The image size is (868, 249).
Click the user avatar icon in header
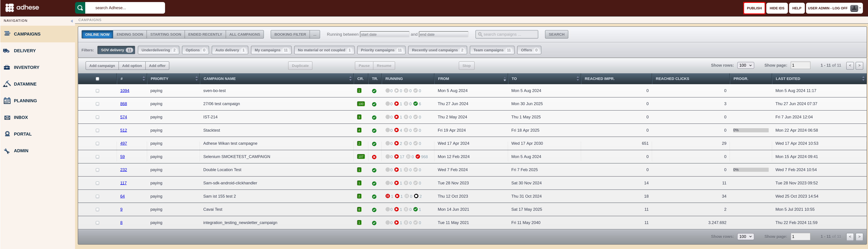854,8
